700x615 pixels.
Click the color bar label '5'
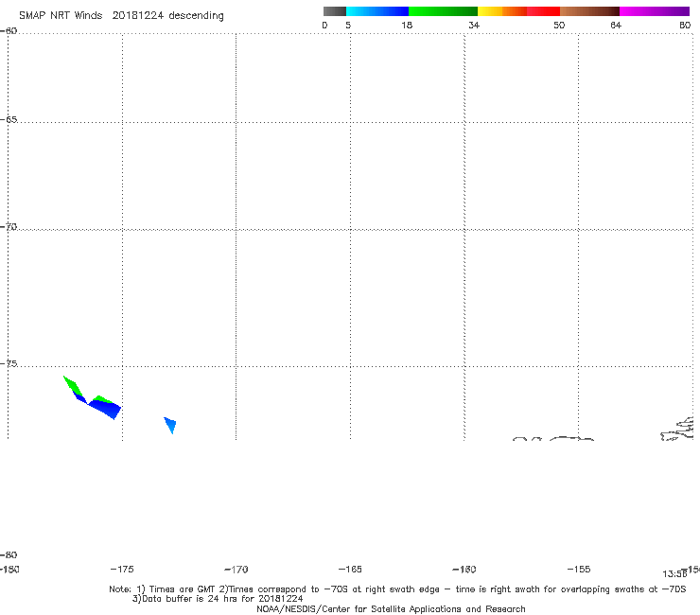tap(348, 25)
